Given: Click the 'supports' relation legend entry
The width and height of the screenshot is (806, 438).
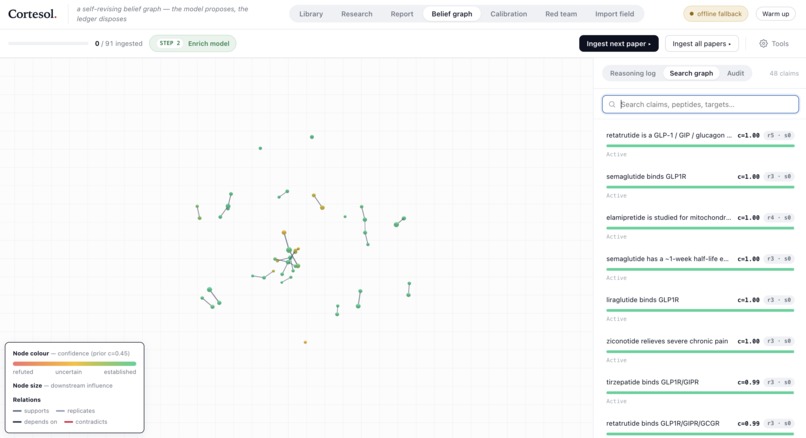Looking at the screenshot, I should (x=31, y=411).
